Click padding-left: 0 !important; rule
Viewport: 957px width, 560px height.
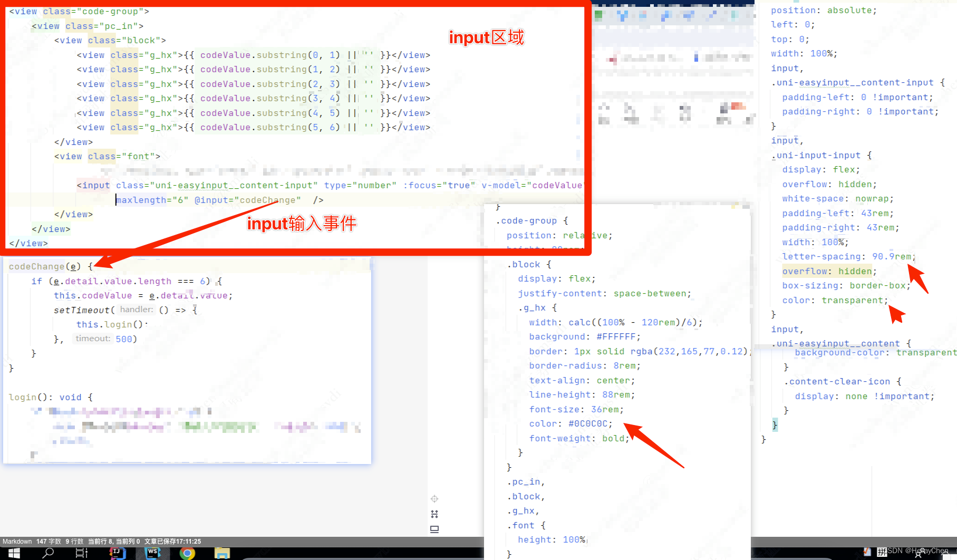coord(857,98)
